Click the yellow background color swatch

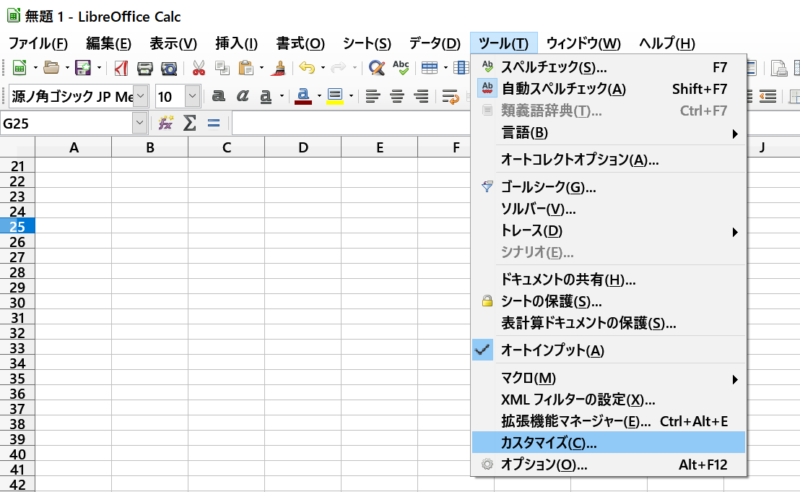point(334,97)
